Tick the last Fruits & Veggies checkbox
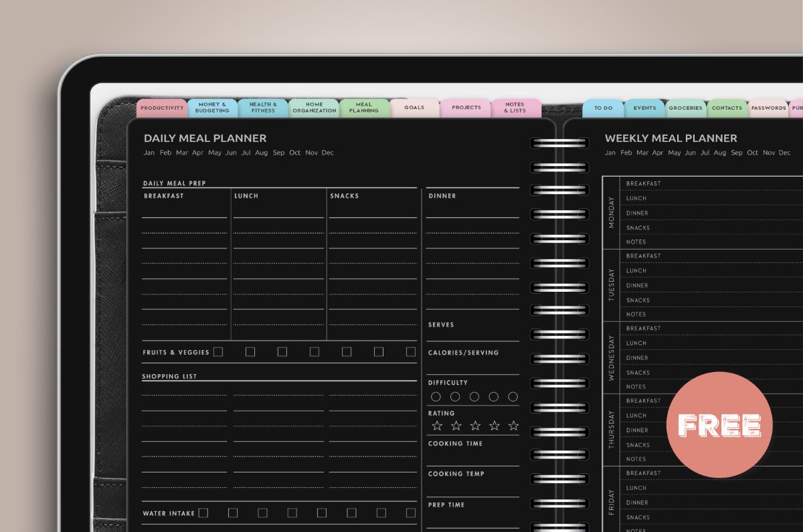Image resolution: width=803 pixels, height=532 pixels. click(411, 352)
